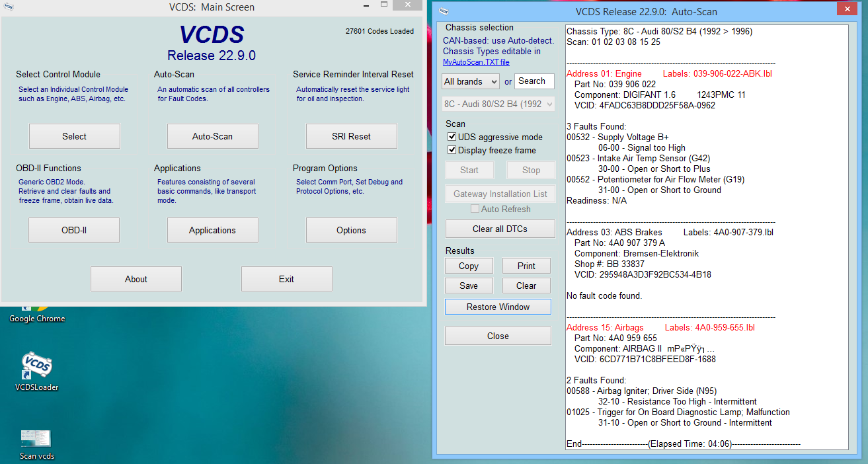The height and width of the screenshot is (464, 868).
Task: Select fault 01025 On Board Diagnostic Lamp line
Action: coord(678,412)
